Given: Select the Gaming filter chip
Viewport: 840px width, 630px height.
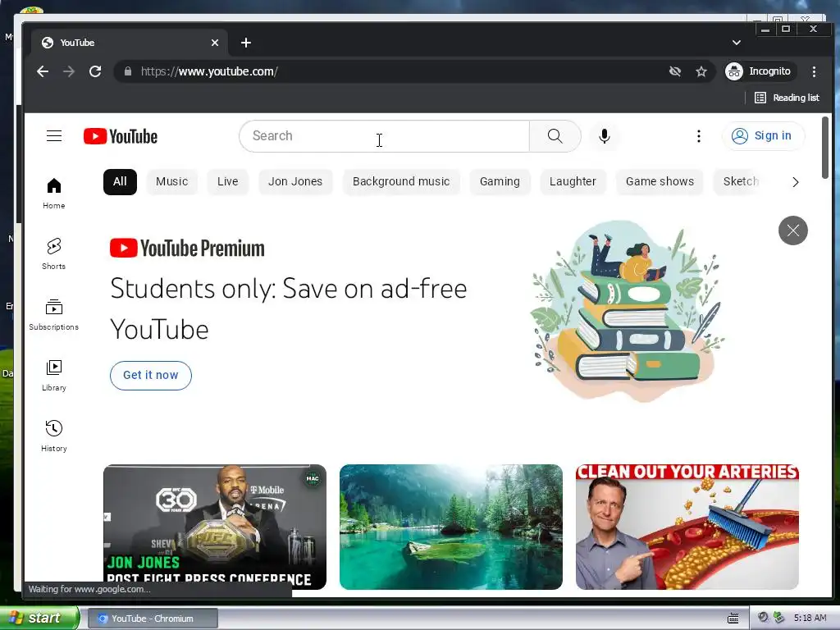Looking at the screenshot, I should click(500, 181).
